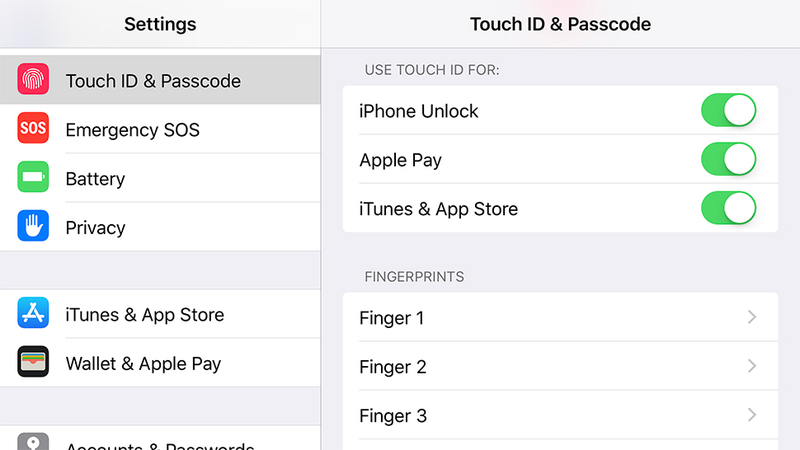Disable Touch ID for Apple Pay

tap(729, 159)
